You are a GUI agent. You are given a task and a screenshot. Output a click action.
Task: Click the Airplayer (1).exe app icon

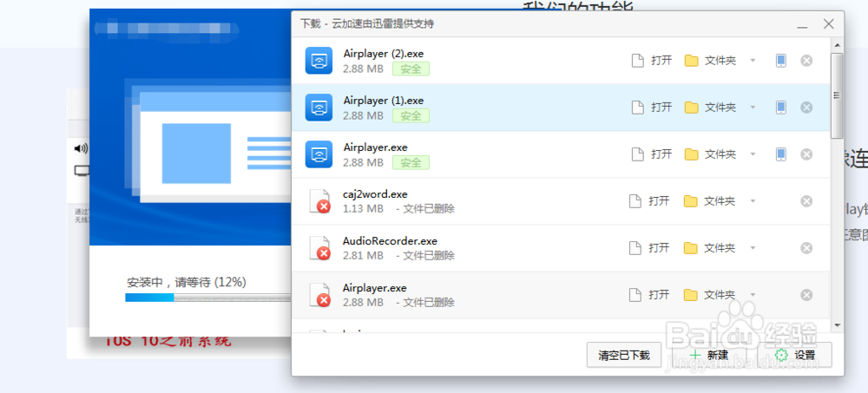pyautogui.click(x=319, y=108)
